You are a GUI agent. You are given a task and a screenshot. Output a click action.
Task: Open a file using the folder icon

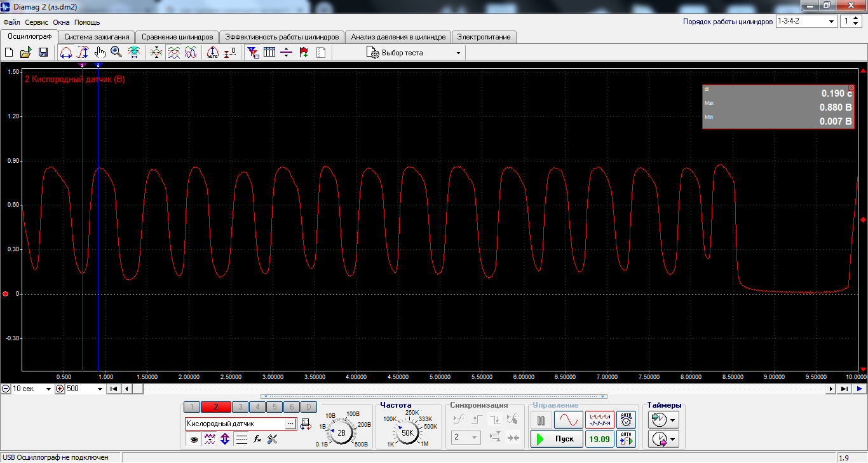[x=26, y=53]
